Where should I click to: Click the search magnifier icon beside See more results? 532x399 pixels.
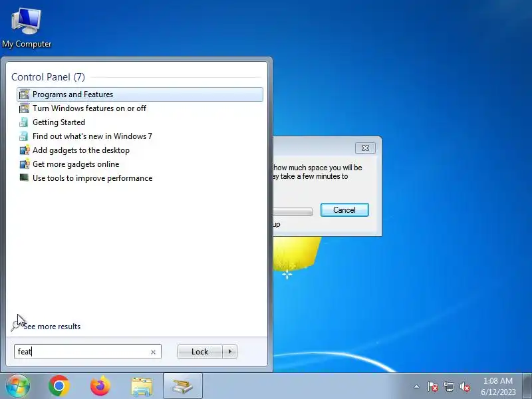(x=15, y=326)
